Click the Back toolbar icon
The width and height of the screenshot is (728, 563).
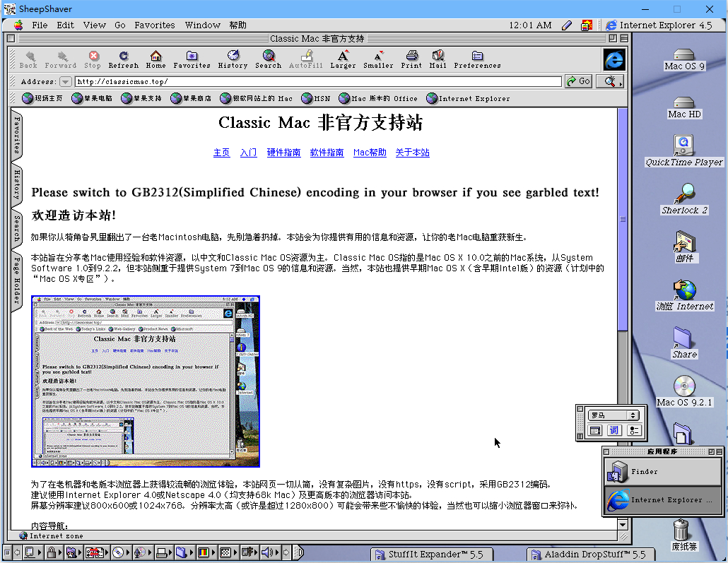[28, 59]
